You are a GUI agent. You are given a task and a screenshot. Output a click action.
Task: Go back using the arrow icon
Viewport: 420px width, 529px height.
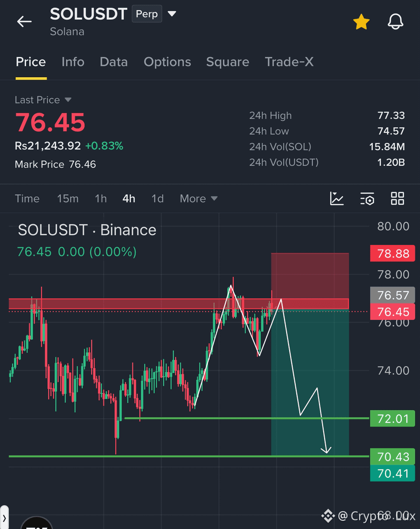[24, 22]
